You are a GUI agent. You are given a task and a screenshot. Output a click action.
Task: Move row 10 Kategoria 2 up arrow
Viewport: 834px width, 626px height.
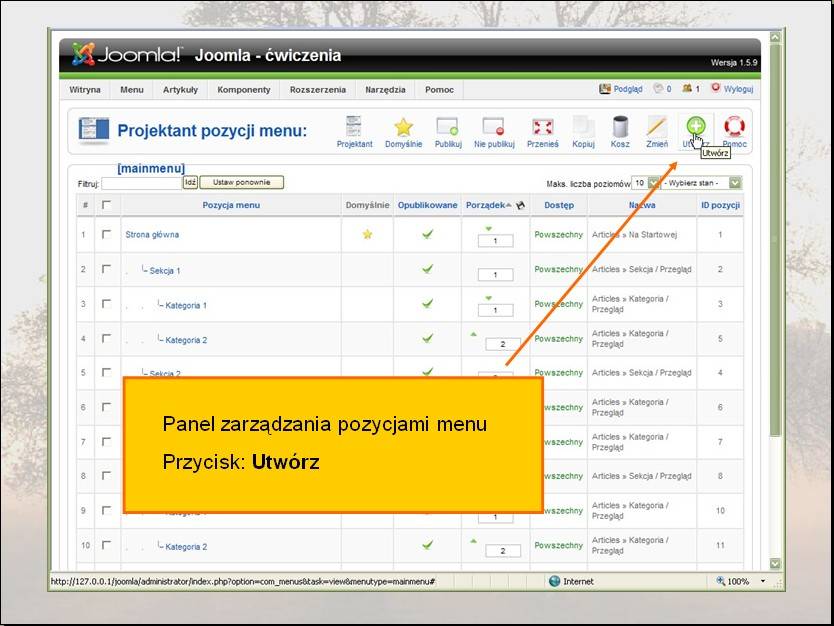(x=473, y=541)
